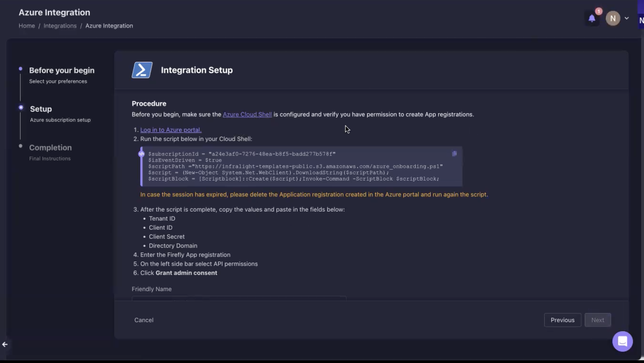The height and width of the screenshot is (363, 644).
Task: Click the $subscriptionId script line
Action: coord(242,154)
